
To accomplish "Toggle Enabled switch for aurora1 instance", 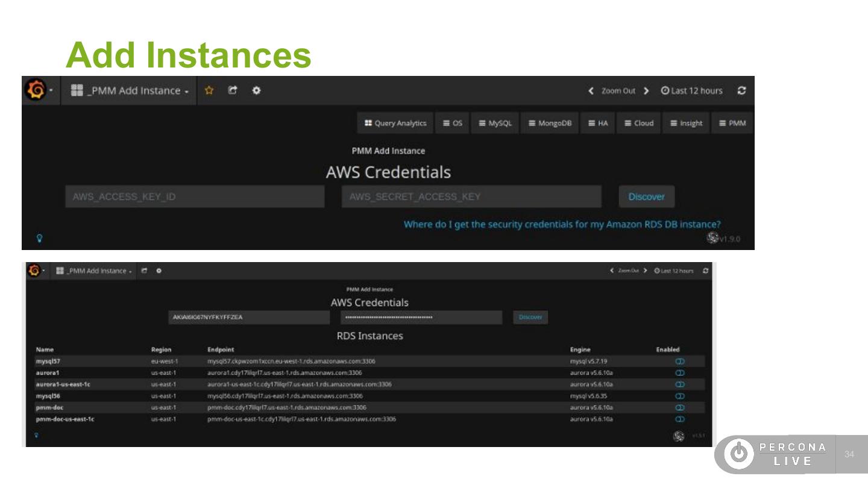I will pyautogui.click(x=680, y=373).
